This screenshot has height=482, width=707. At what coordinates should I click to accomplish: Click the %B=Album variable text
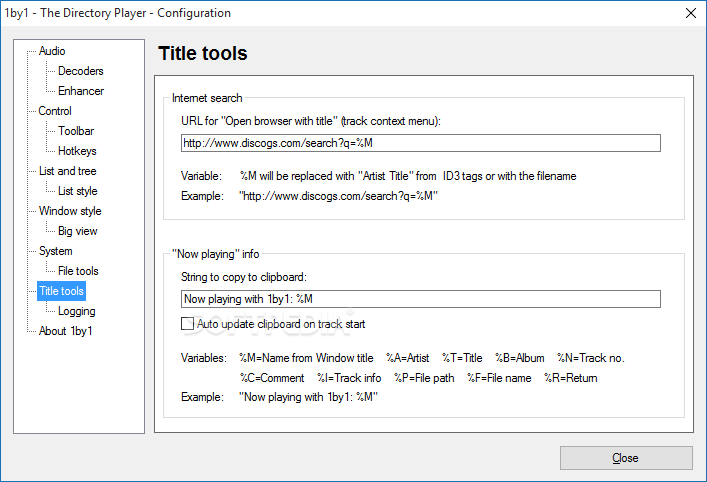tap(520, 358)
